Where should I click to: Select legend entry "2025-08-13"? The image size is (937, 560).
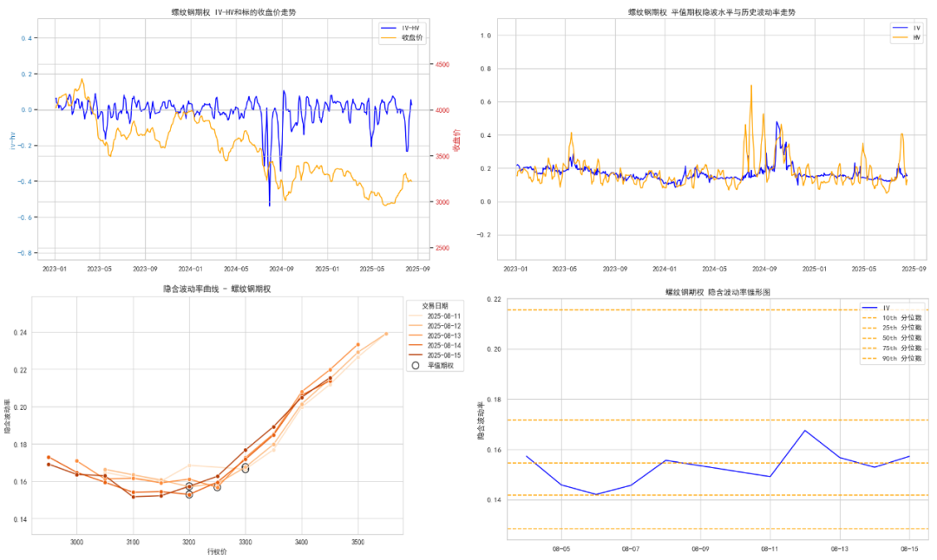point(435,336)
